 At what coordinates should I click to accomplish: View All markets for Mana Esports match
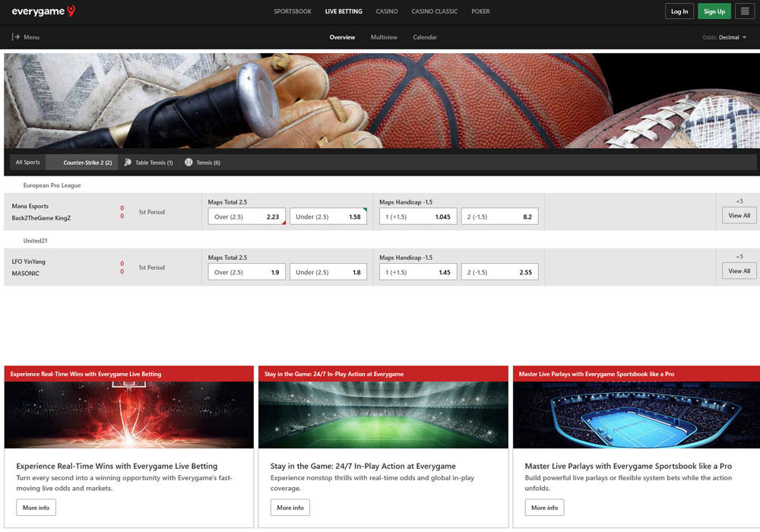click(739, 216)
